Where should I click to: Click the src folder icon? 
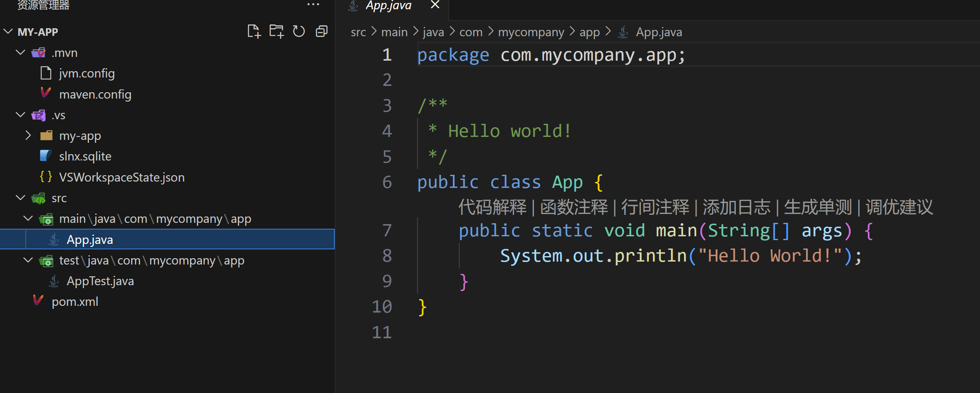38,198
